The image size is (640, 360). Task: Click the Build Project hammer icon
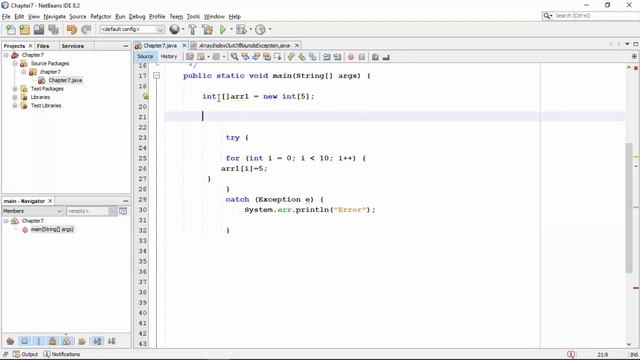coord(192,29)
